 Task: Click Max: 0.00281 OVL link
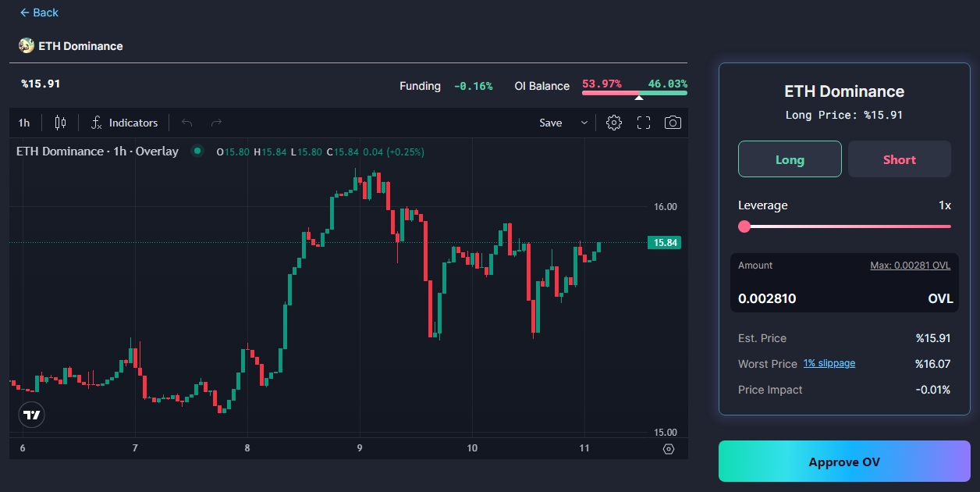910,266
